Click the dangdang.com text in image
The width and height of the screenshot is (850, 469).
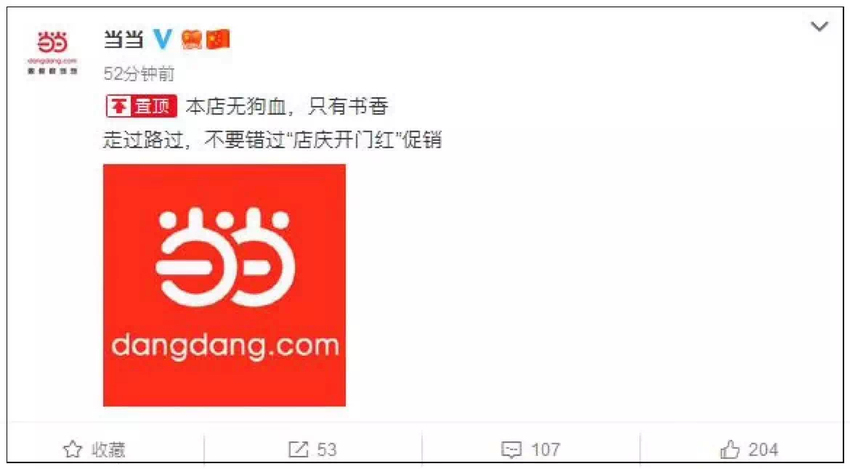pyautogui.click(x=224, y=347)
